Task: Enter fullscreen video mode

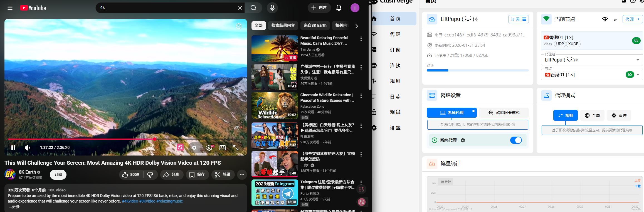Action: click(236, 148)
